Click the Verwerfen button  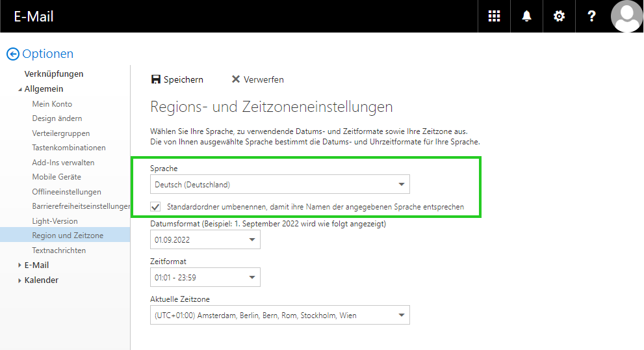257,79
